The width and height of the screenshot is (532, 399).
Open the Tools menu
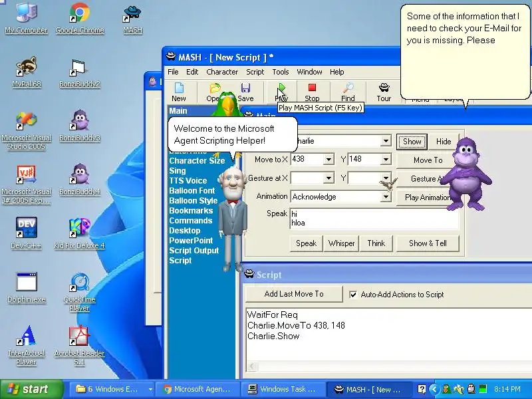280,72
